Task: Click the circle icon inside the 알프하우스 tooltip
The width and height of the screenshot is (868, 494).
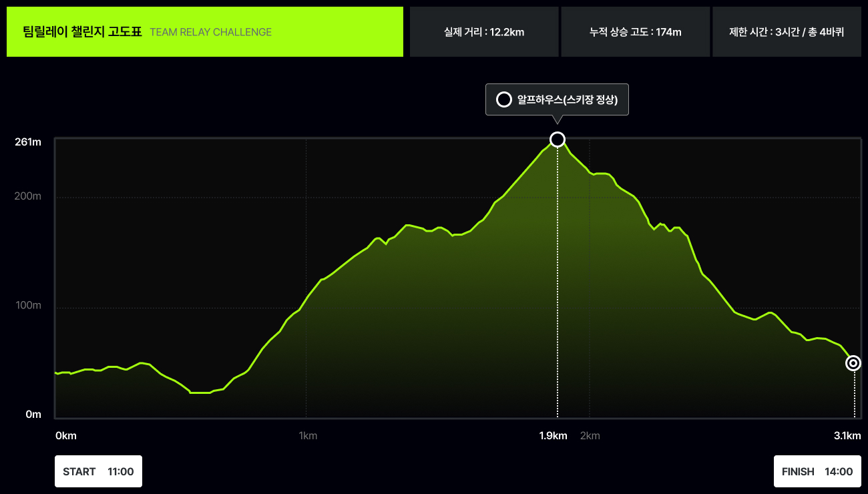Action: click(504, 100)
